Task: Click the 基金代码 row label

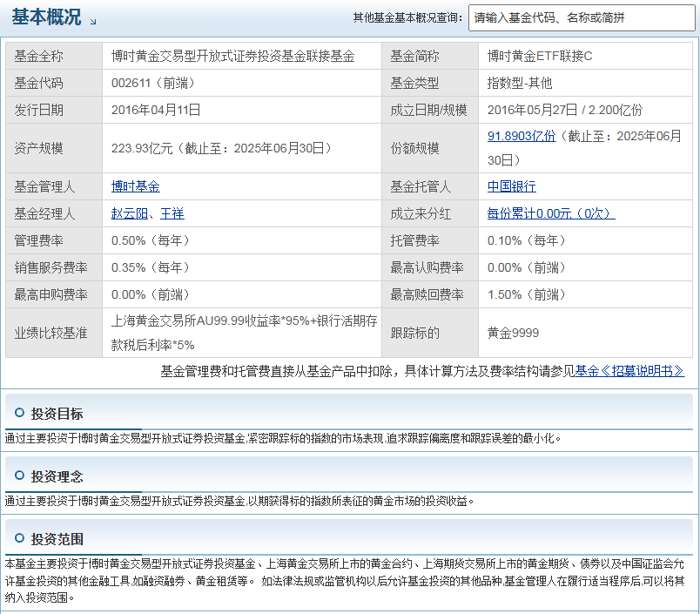Action: 39,83
